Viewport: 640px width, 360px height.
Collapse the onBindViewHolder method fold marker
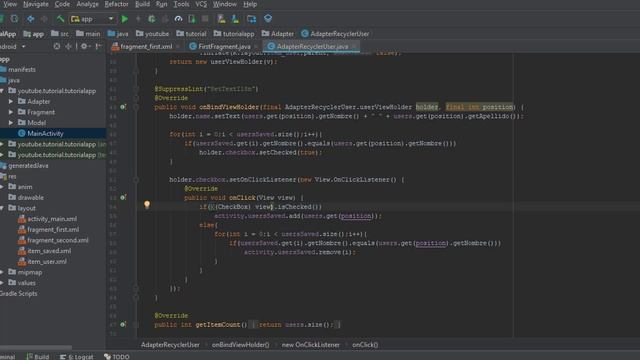(136, 107)
